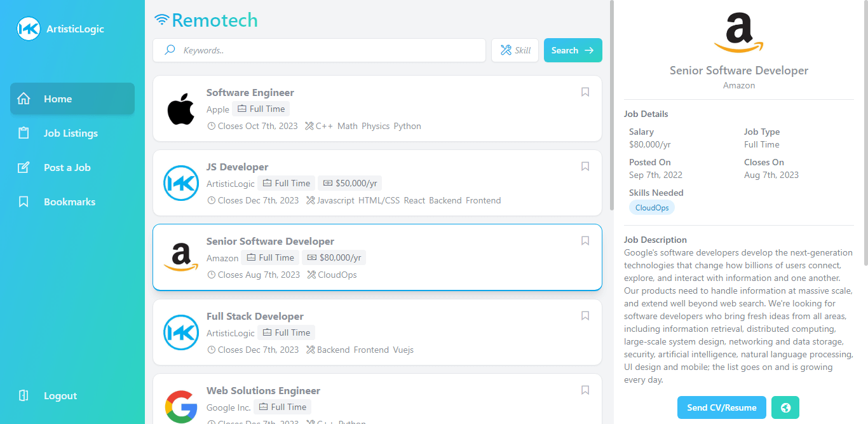Click the Telegram send icon next to Send CV/Resume

coord(785,407)
